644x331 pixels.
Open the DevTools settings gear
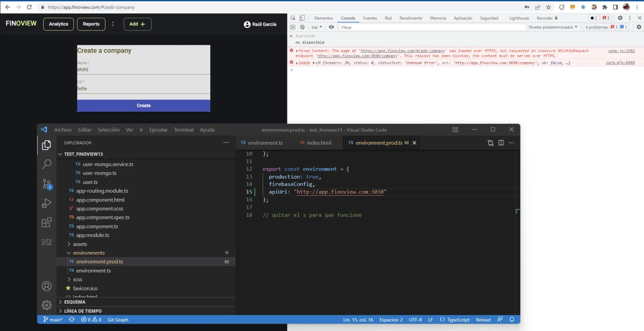[x=620, y=18]
